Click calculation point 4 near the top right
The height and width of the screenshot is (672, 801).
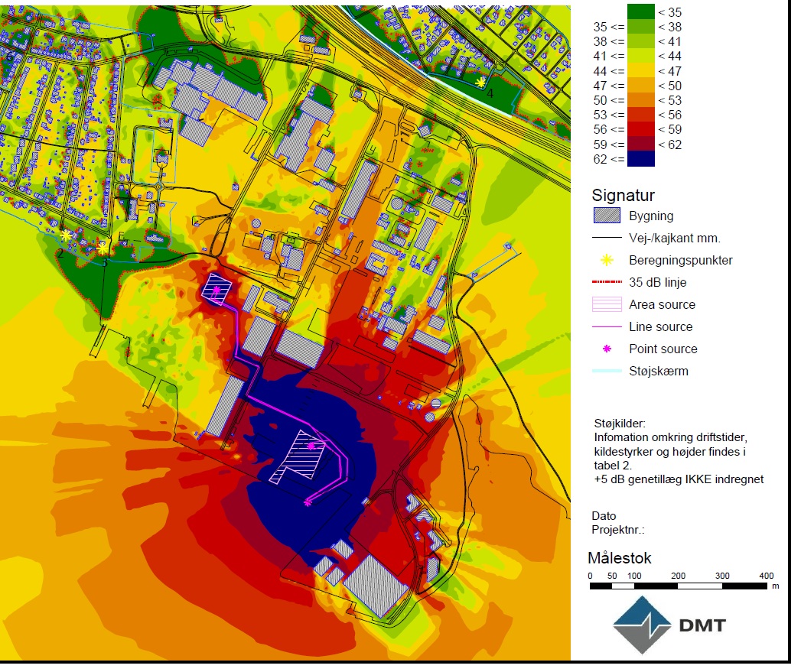pyautogui.click(x=480, y=82)
